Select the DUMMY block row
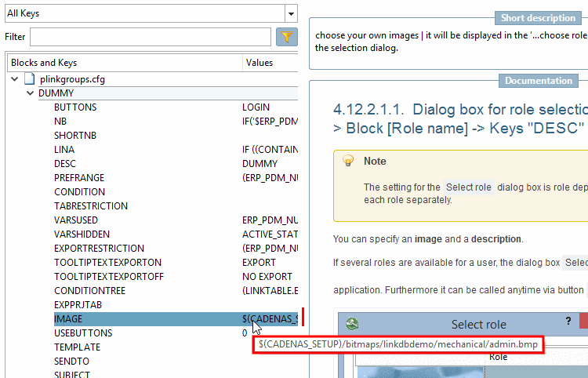The image size is (588, 378). click(168, 93)
